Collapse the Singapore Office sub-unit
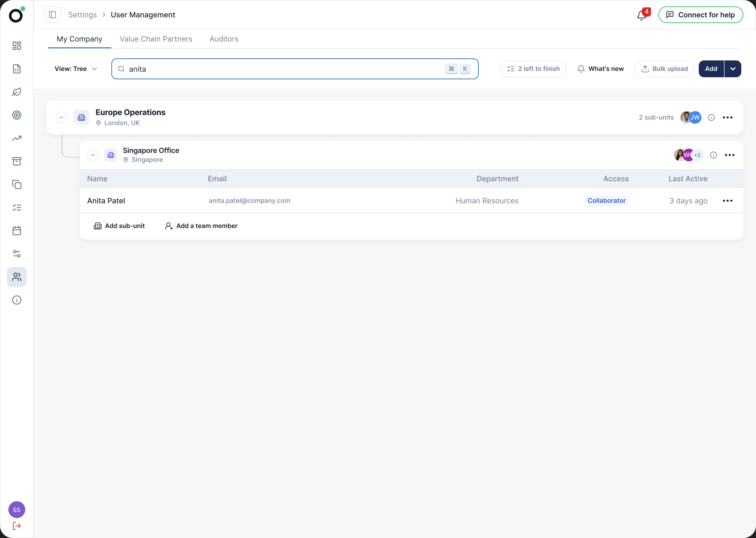Image resolution: width=756 pixels, height=538 pixels. 93,155
